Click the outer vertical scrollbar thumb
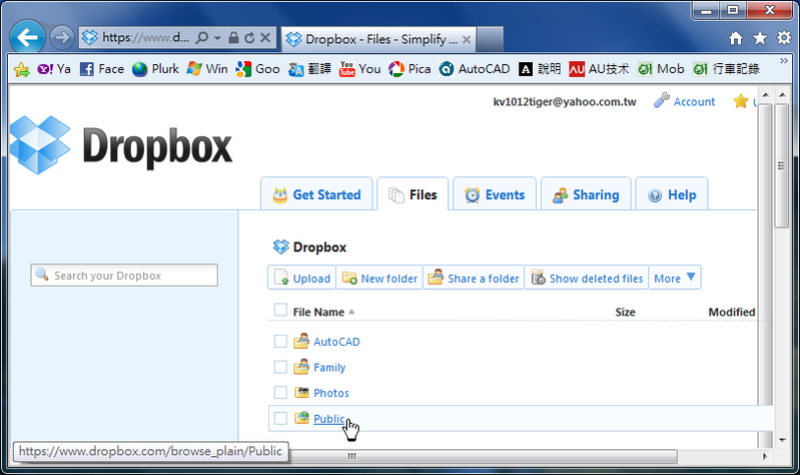 click(x=782, y=166)
